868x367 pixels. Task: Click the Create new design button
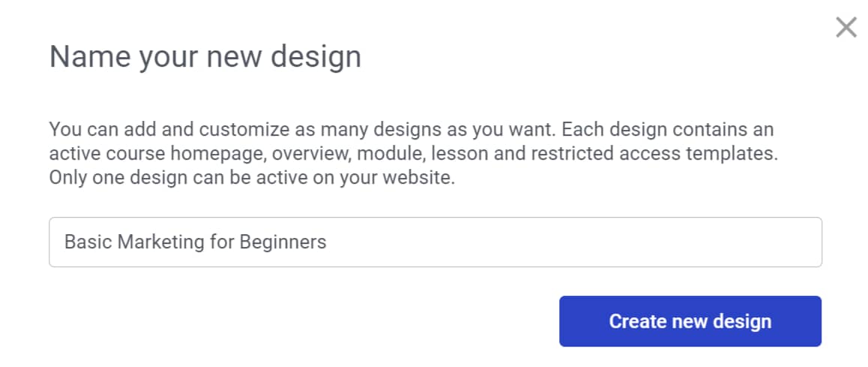tap(690, 321)
